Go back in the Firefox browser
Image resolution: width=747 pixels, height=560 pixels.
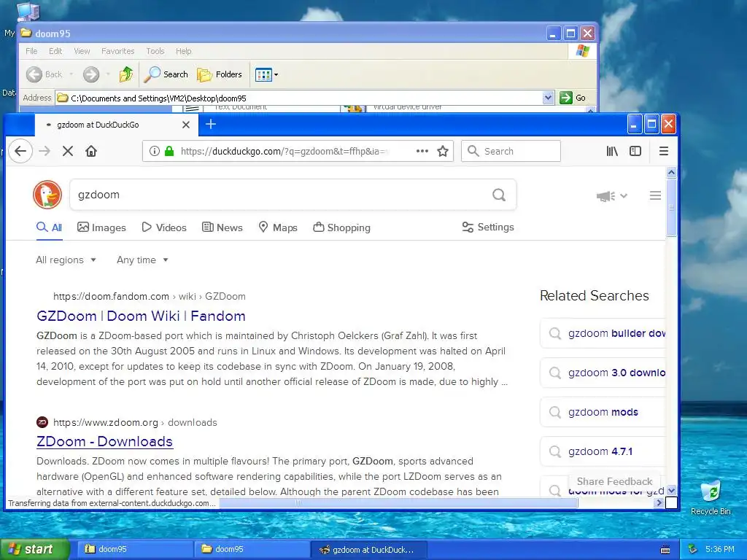click(20, 152)
